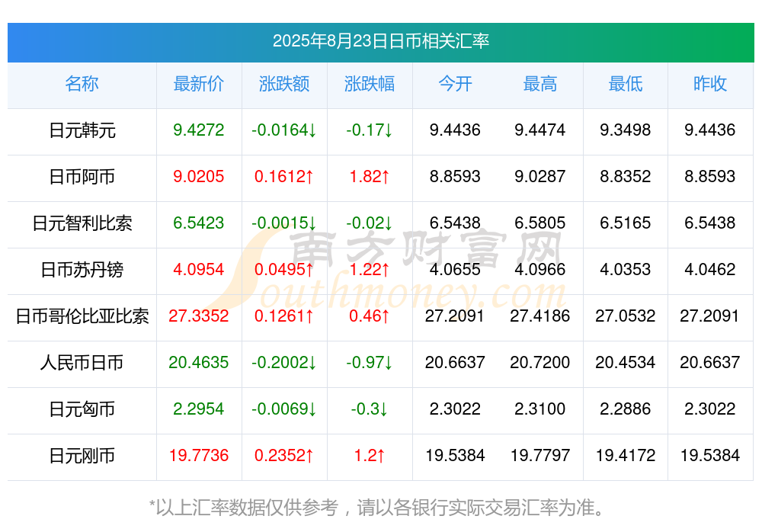Select high value 19.7797
The width and height of the screenshot is (762, 532).
540,455
